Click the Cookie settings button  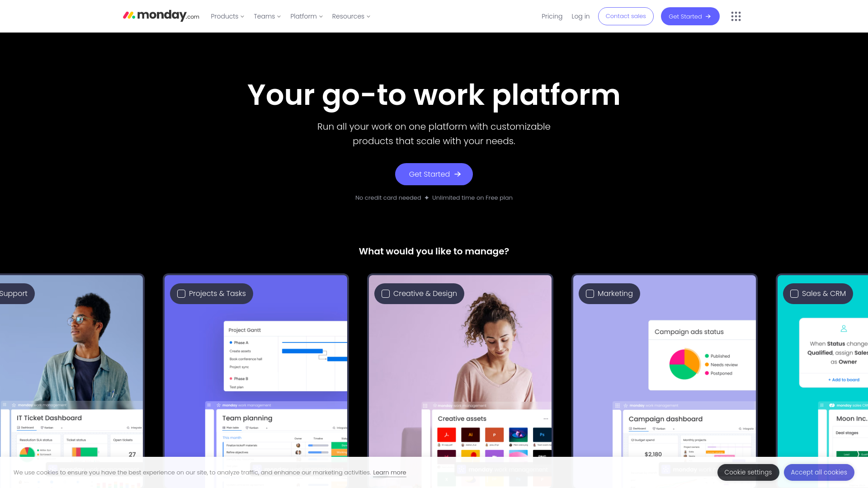(748, 472)
